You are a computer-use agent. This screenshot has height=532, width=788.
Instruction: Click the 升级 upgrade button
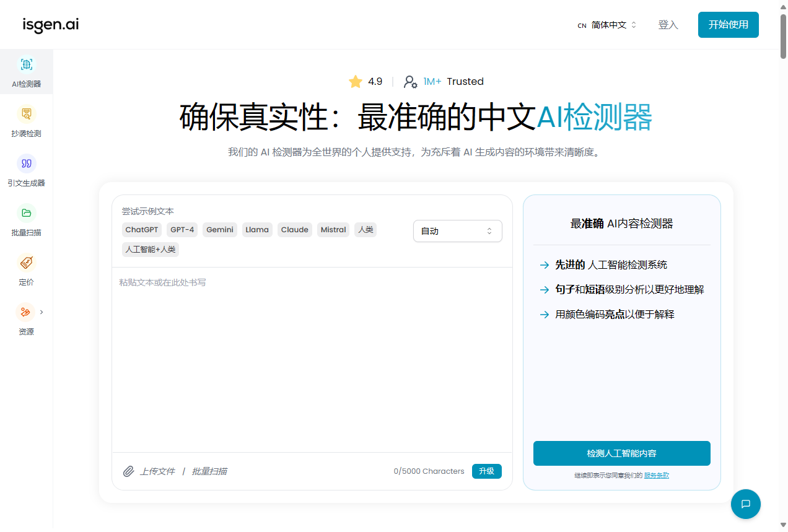point(486,471)
